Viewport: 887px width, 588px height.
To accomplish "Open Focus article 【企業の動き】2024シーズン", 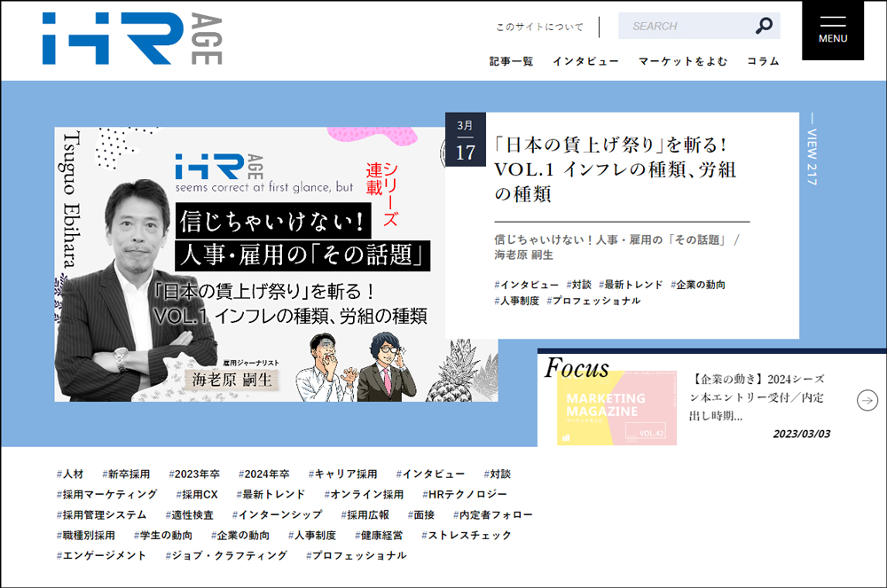I will pos(757,397).
